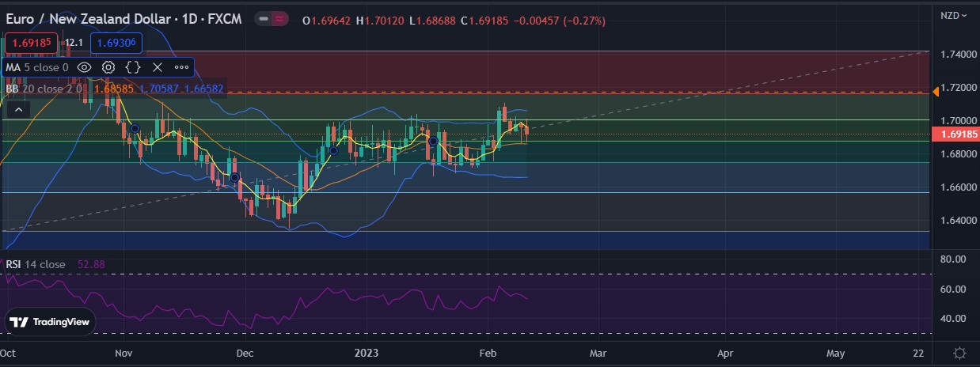Click the red sell price 1.69185 button
Viewport: 980px width, 367px height.
(32, 43)
